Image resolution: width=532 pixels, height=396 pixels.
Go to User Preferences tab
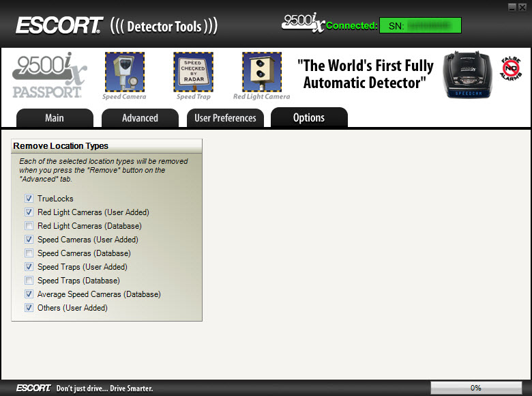click(x=225, y=118)
